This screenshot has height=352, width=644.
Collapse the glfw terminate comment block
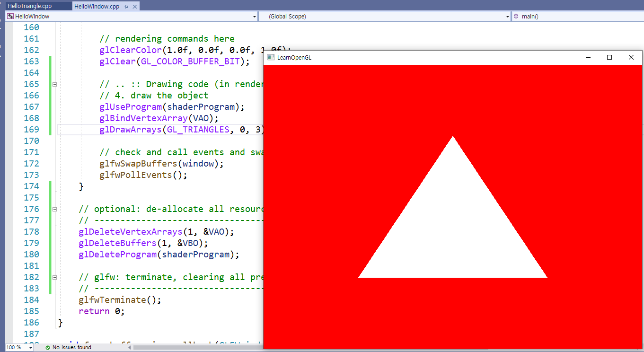[54, 277]
